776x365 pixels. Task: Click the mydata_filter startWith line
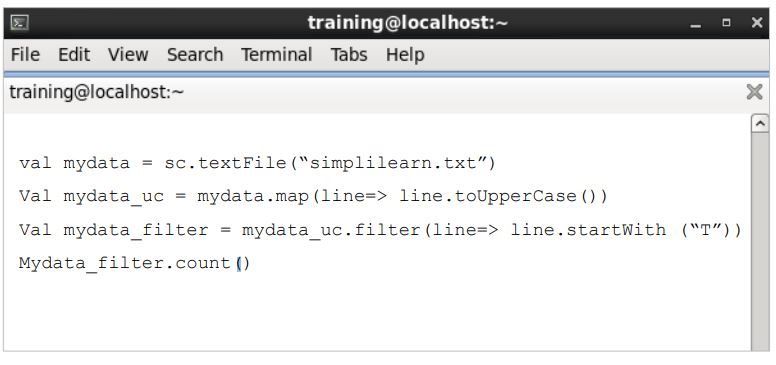(x=380, y=230)
